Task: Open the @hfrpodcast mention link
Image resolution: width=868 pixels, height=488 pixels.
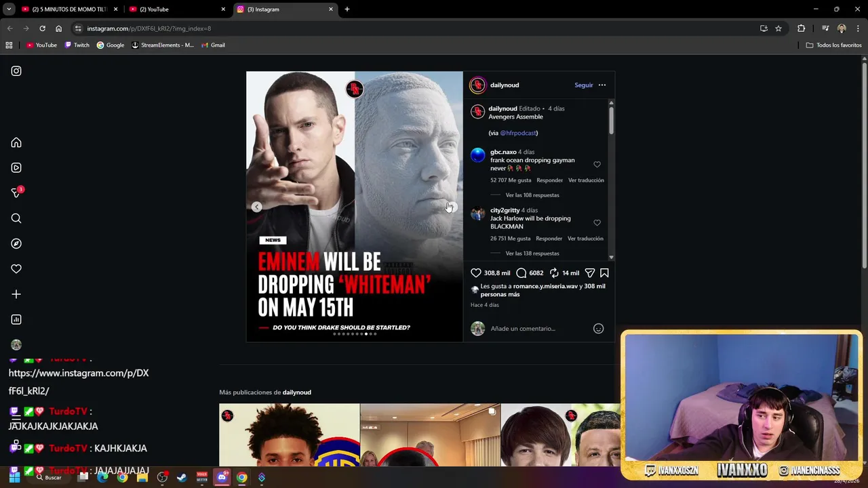Action: 517,133
